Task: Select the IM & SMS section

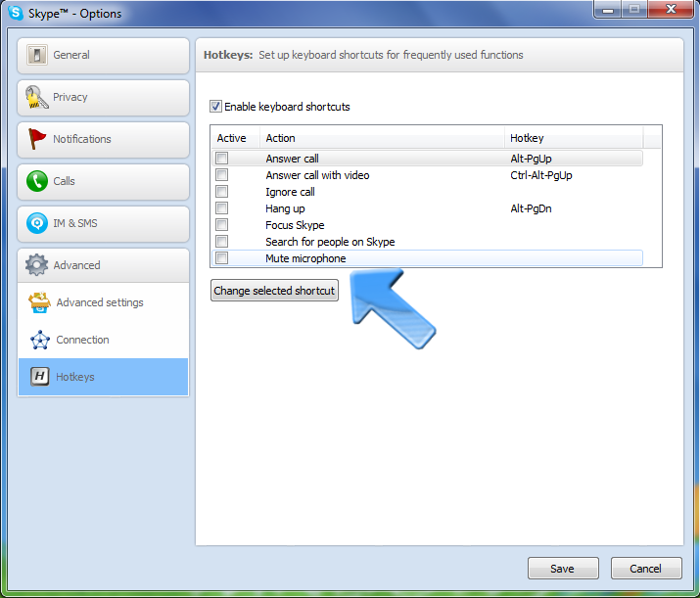Action: 103,224
